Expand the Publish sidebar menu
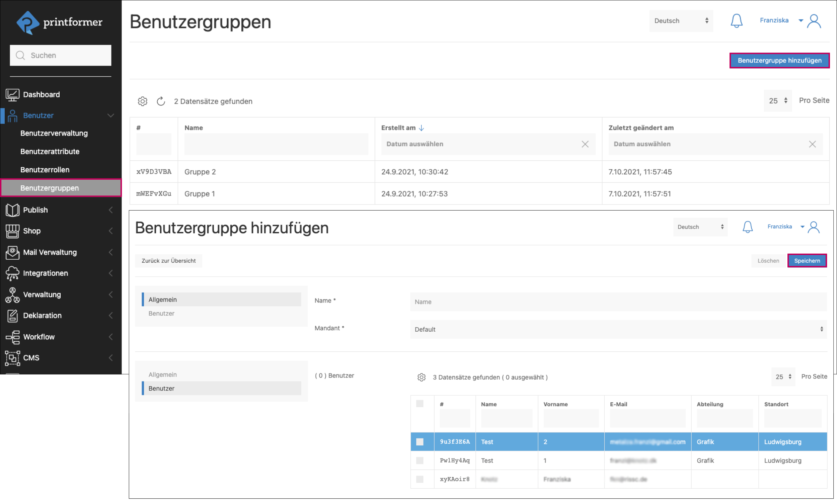The width and height of the screenshot is (837, 504). [35, 210]
